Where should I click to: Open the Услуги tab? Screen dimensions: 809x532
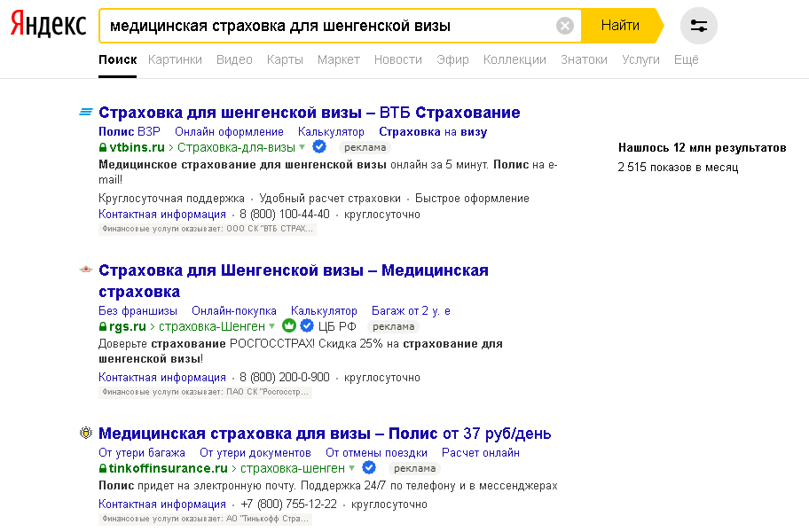point(640,59)
